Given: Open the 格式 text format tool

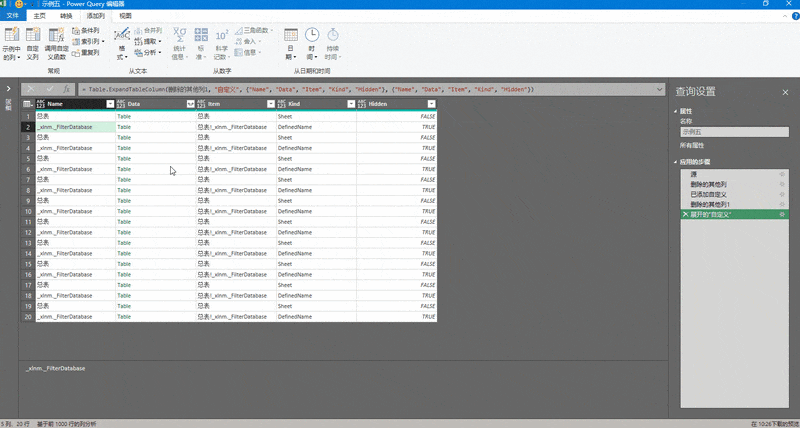Looking at the screenshot, I should coord(122,46).
